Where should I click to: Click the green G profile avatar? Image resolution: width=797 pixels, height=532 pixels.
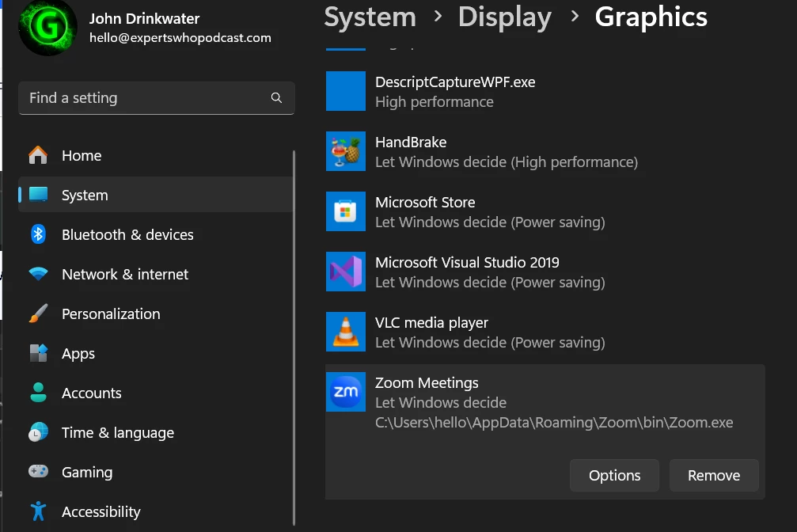[x=47, y=26]
